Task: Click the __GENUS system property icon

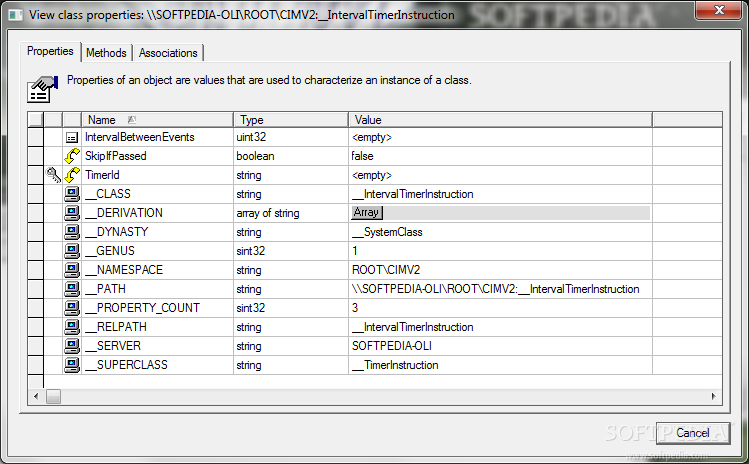Action: [x=72, y=251]
